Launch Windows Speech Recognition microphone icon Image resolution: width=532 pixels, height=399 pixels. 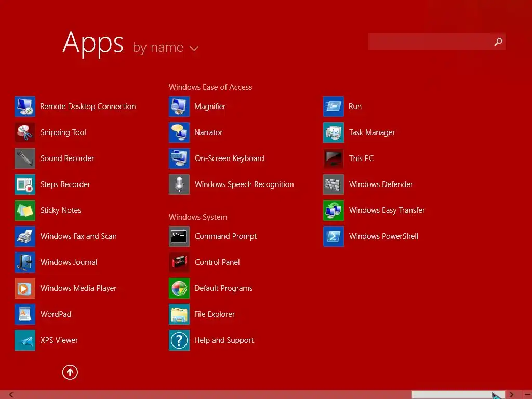point(179,184)
